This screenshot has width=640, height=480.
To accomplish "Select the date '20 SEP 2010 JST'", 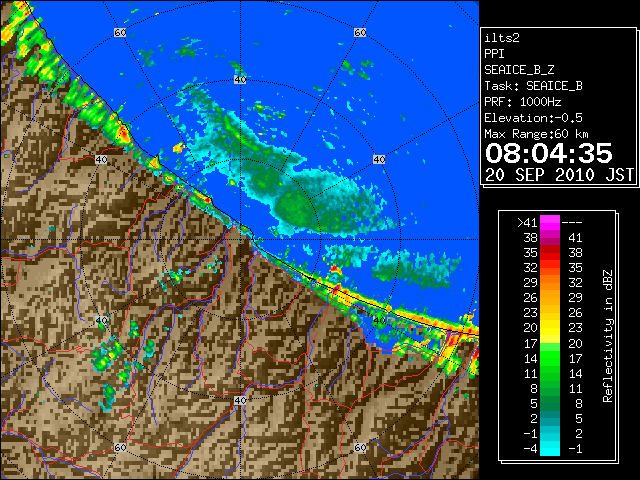I will [559, 175].
